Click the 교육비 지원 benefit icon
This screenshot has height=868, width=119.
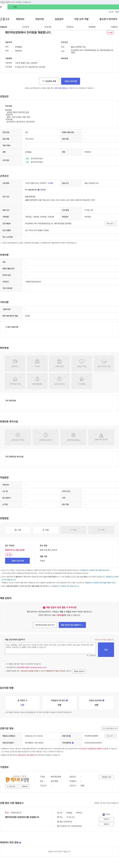coord(82,364)
